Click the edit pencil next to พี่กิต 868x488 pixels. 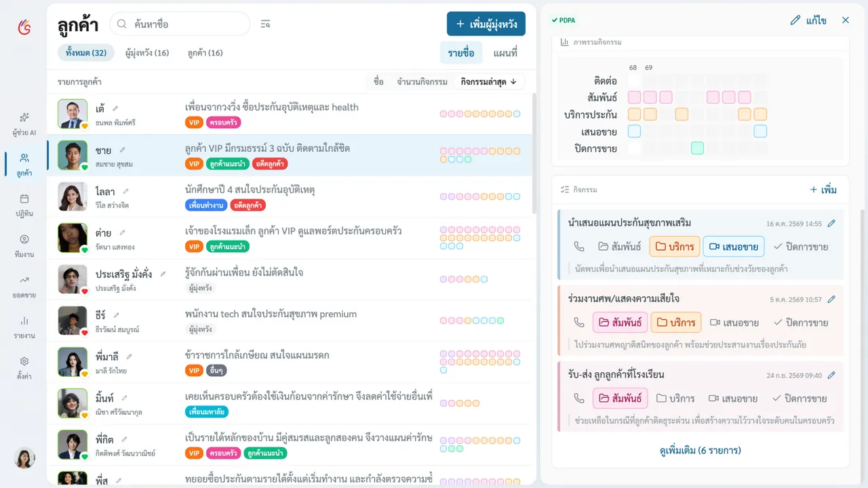124,439
